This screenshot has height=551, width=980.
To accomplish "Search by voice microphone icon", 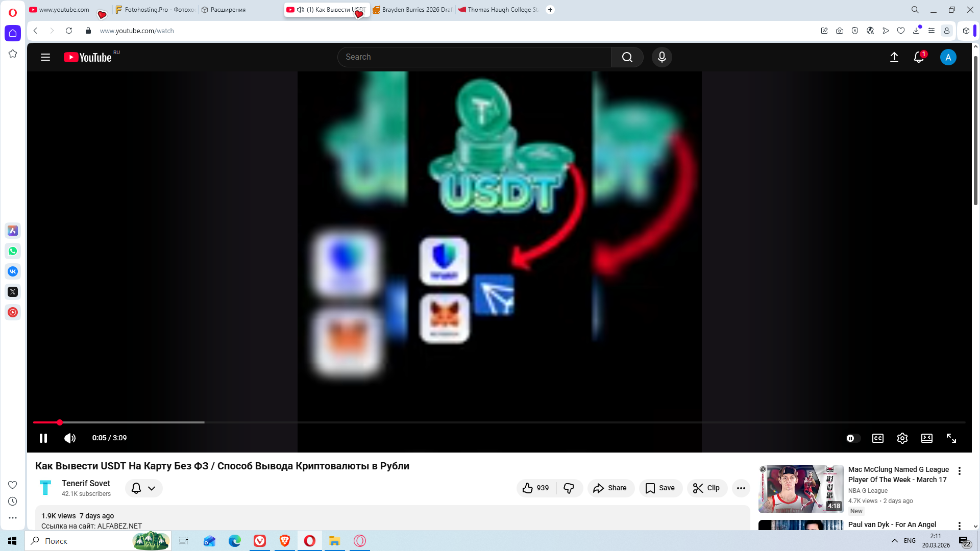I will click(661, 57).
